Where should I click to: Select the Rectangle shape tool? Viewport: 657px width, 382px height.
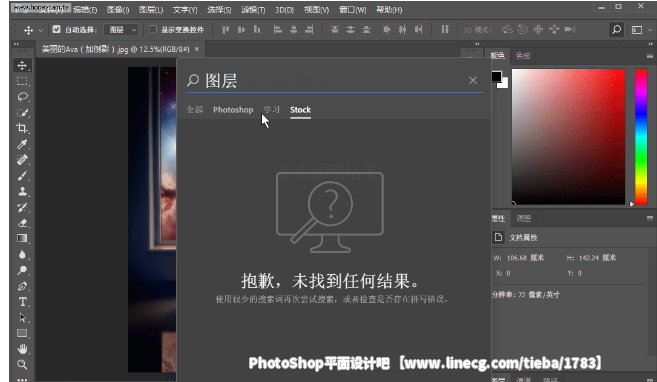coord(22,333)
